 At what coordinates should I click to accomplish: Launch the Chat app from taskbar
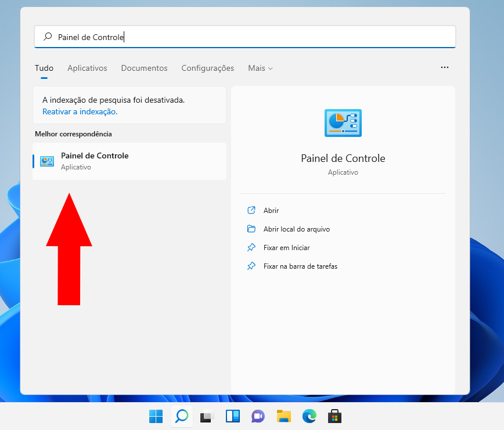pos(258,416)
